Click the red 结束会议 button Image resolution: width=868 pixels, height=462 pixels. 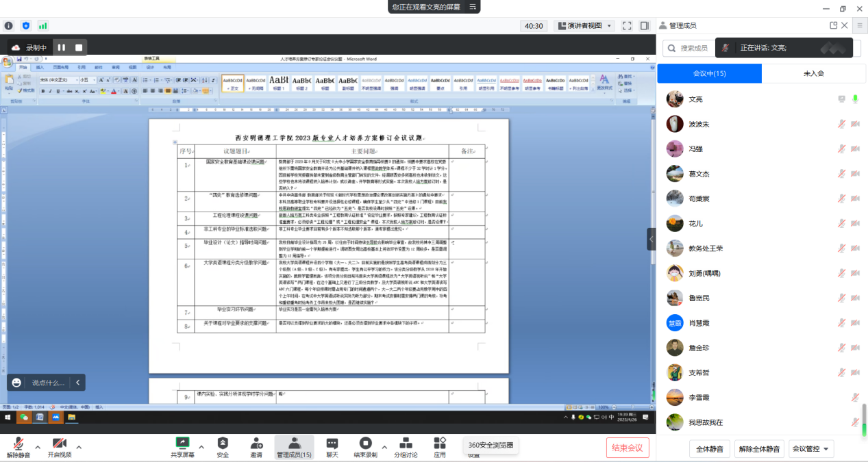[x=628, y=448]
